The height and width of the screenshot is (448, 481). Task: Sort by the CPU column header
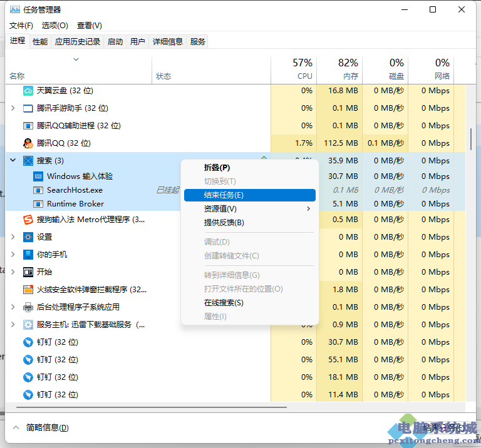(x=294, y=70)
